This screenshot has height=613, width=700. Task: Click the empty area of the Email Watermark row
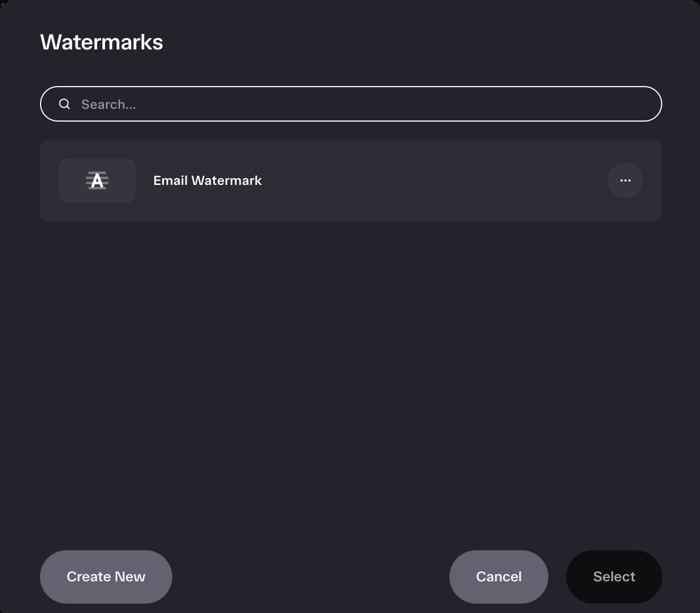433,180
